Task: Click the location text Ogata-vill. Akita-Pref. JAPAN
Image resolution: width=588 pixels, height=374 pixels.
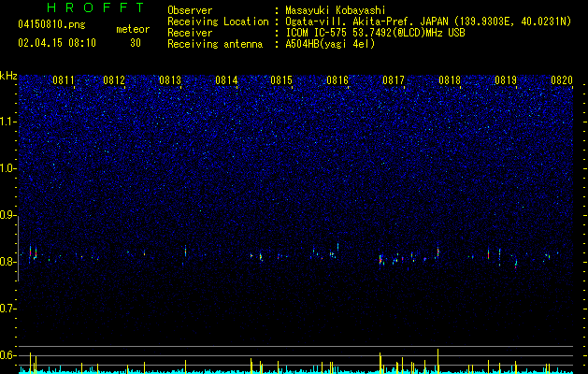Action: [x=365, y=22]
